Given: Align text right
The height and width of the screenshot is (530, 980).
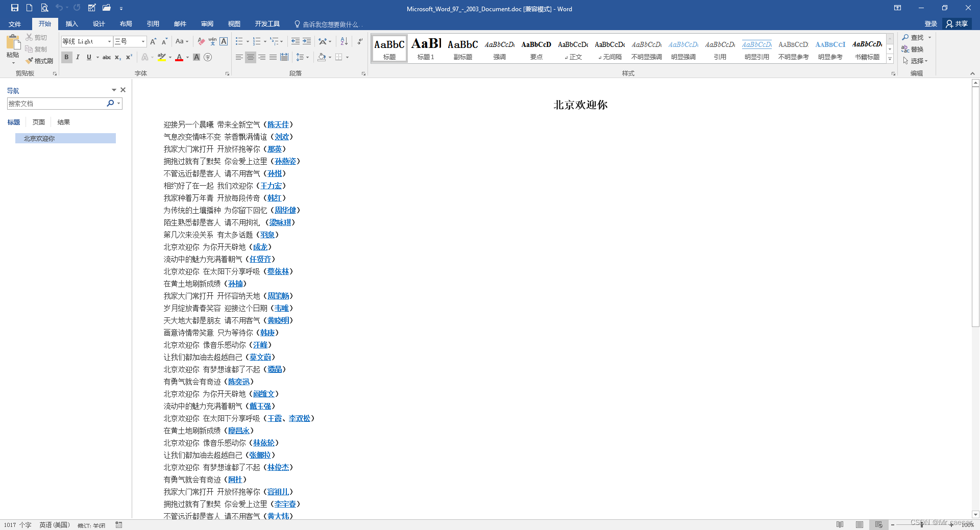Looking at the screenshot, I should click(x=262, y=57).
